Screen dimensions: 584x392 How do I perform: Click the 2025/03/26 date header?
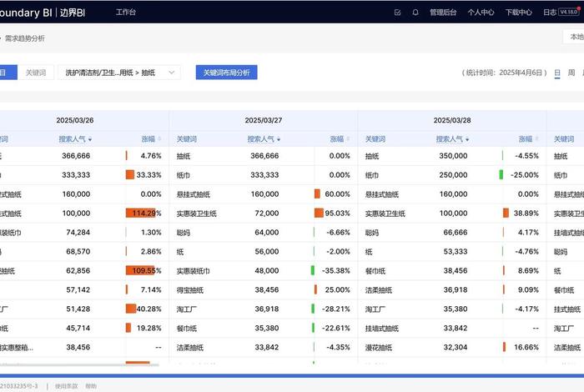tap(75, 120)
